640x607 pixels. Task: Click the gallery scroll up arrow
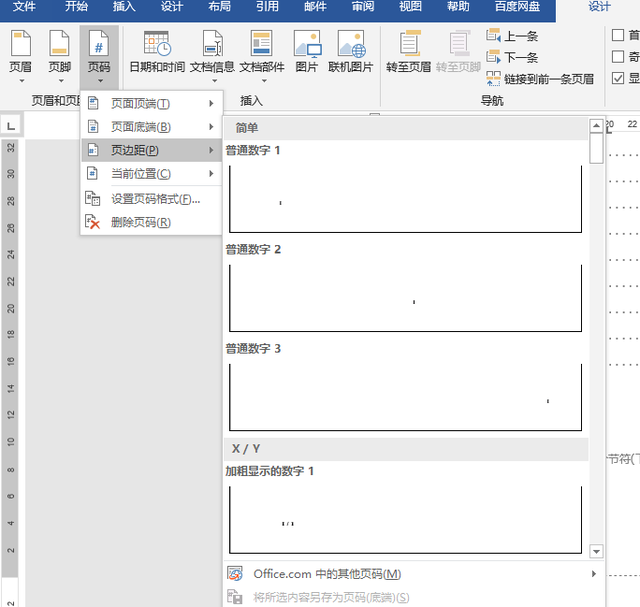tap(596, 125)
